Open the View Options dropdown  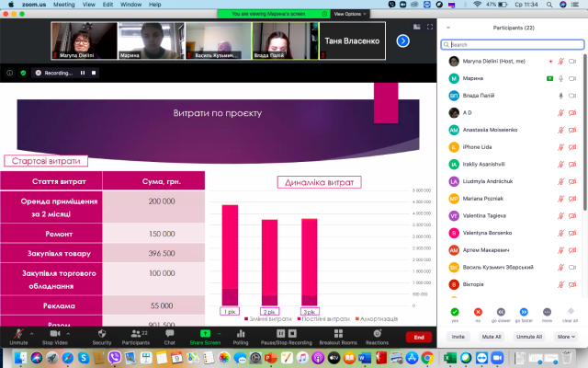pos(349,14)
